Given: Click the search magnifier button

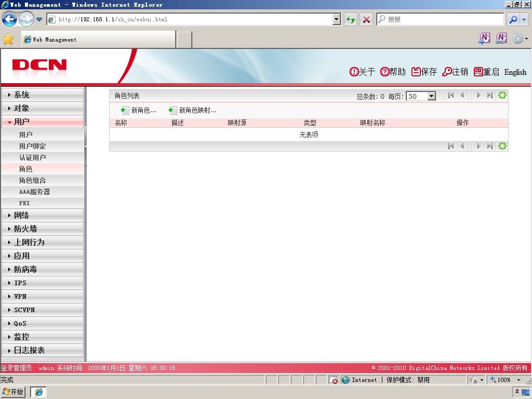Looking at the screenshot, I should coord(513,19).
